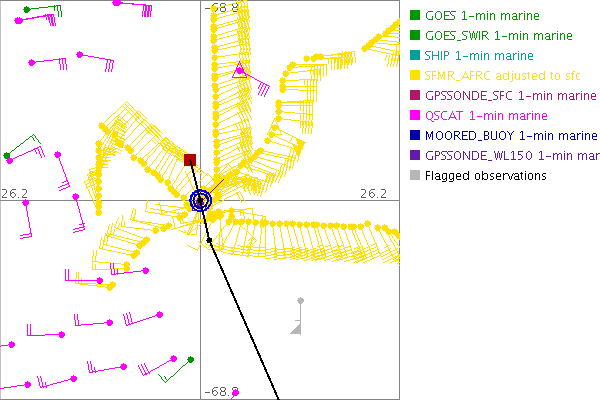The width and height of the screenshot is (600, 400).
Task: Select the GOES_SWIR 1-min marine label
Action: click(497, 36)
